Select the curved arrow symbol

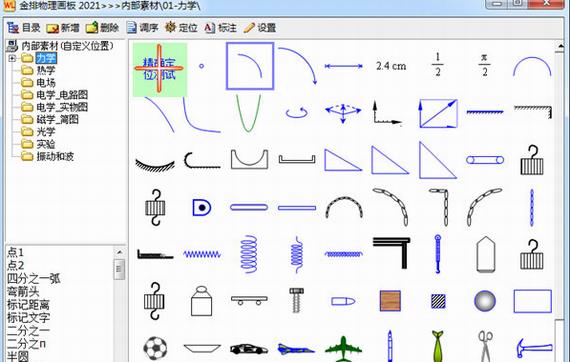point(297,66)
